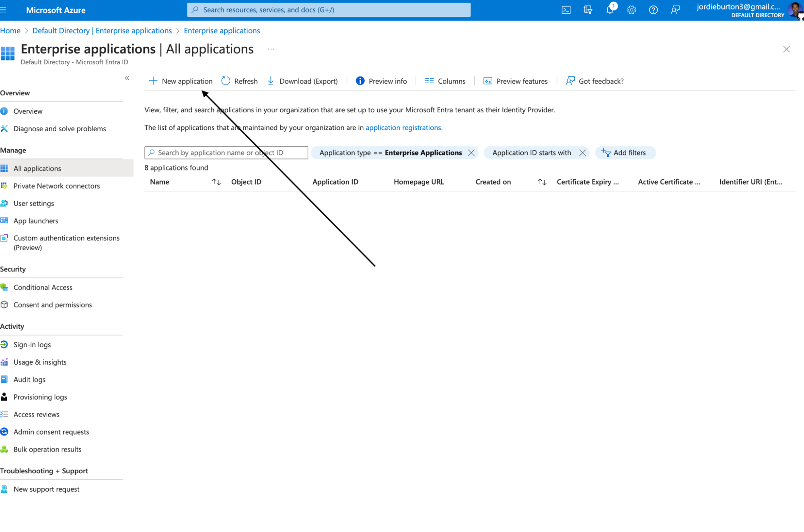Click the Application ID column header
The height and width of the screenshot is (532, 804).
coord(335,182)
